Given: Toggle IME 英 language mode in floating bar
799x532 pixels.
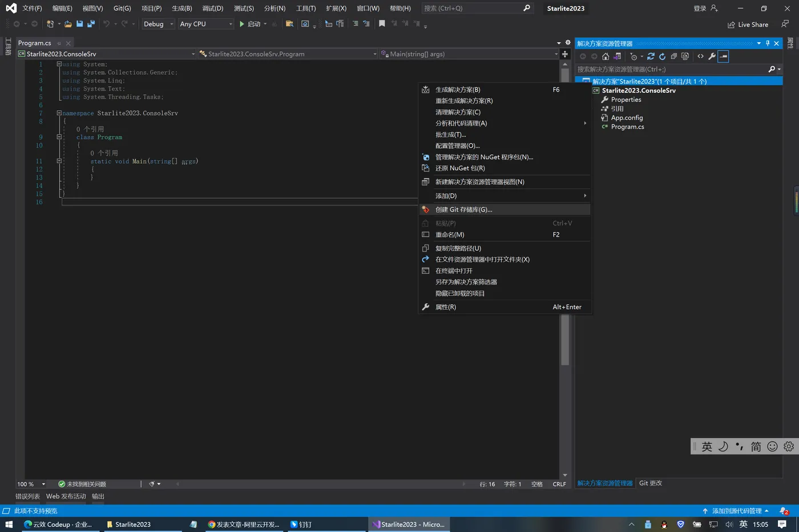Looking at the screenshot, I should [x=707, y=446].
